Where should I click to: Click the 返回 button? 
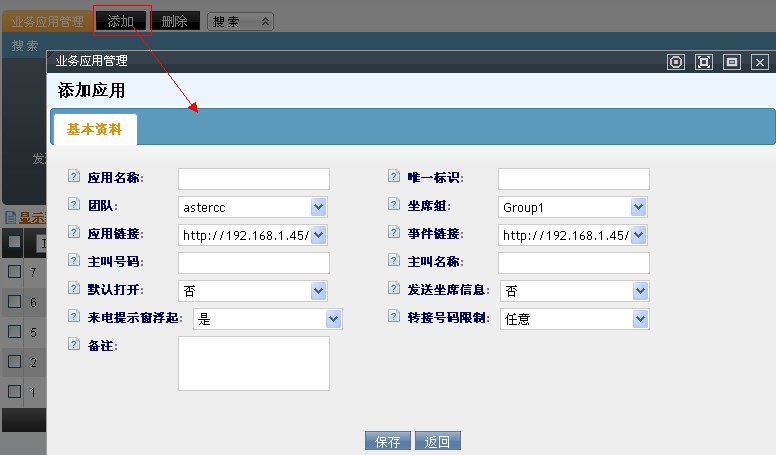point(438,441)
